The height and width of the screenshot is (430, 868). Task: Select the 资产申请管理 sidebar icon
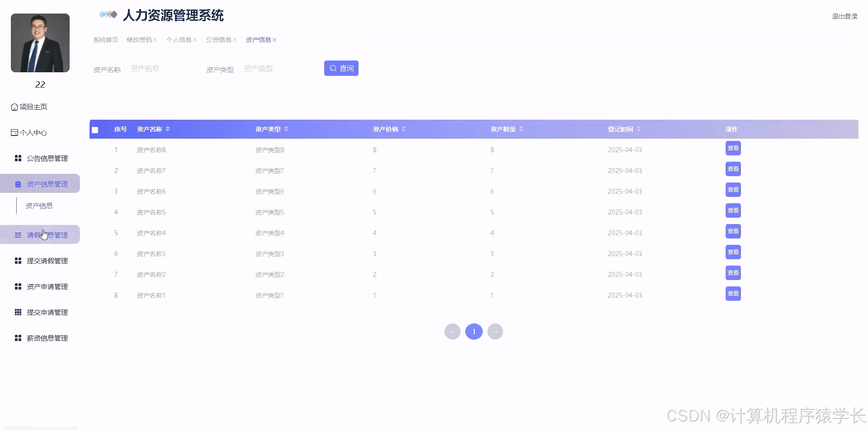click(x=18, y=286)
